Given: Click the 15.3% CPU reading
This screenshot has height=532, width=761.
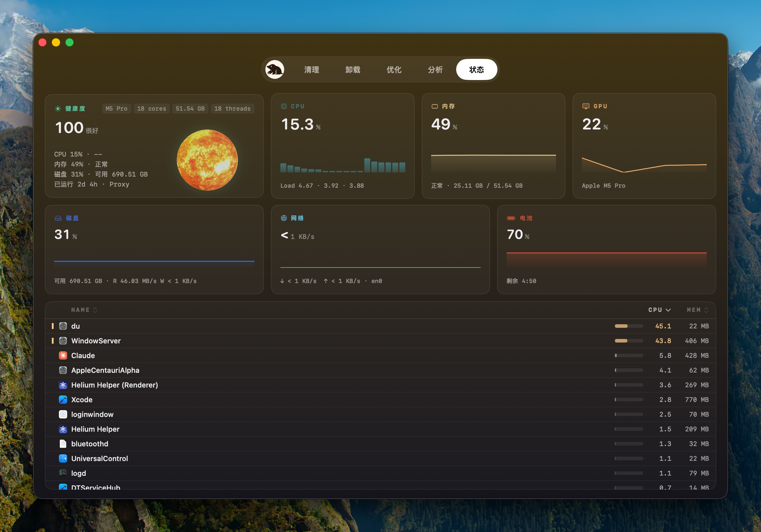Looking at the screenshot, I should pyautogui.click(x=301, y=124).
